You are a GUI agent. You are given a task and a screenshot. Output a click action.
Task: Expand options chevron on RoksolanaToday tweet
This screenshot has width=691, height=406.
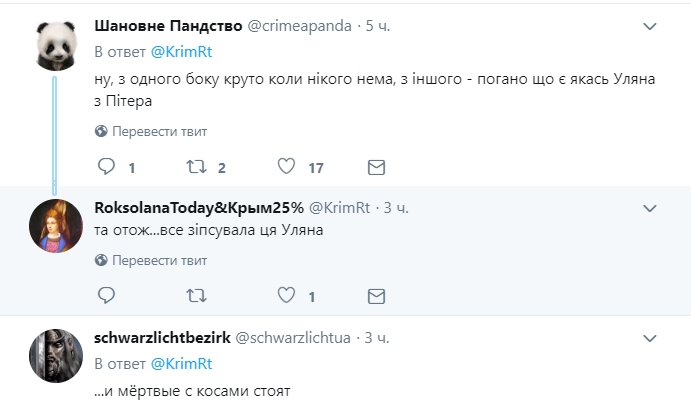650,208
